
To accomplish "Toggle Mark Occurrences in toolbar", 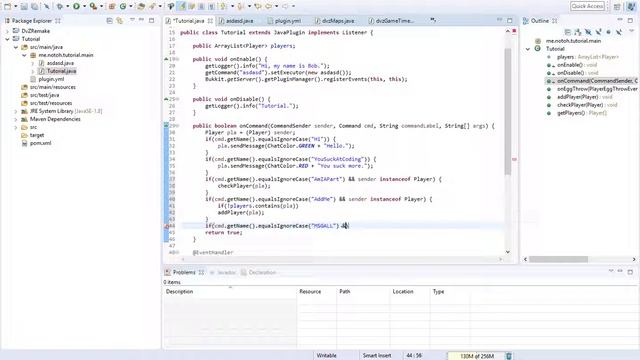I will point(182,6).
